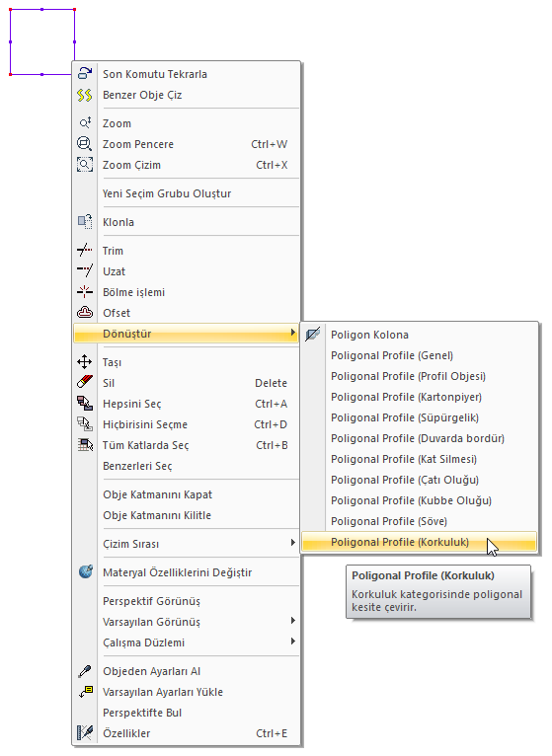Select the Trim tool icon
Viewport: 552px width, 756px height.
[x=85, y=250]
